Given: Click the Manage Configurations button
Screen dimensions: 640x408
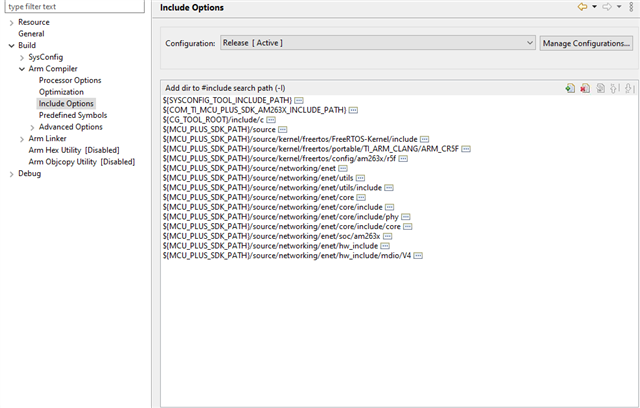Looking at the screenshot, I should coord(586,43).
